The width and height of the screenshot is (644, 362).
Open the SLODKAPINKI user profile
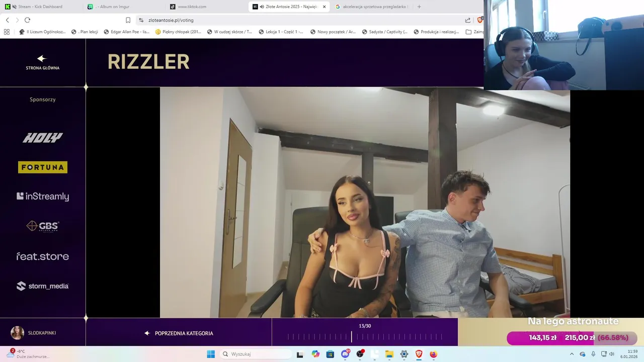[x=34, y=333]
